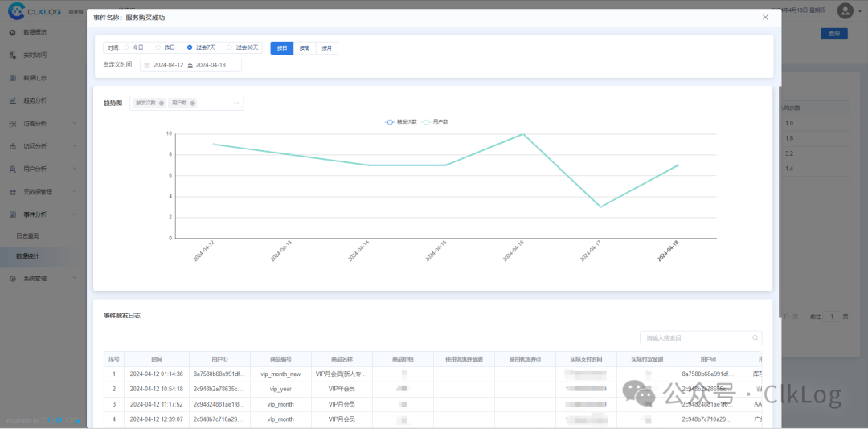Click the 用户分析 sidebar icon
The width and height of the screenshot is (868, 429).
click(13, 169)
